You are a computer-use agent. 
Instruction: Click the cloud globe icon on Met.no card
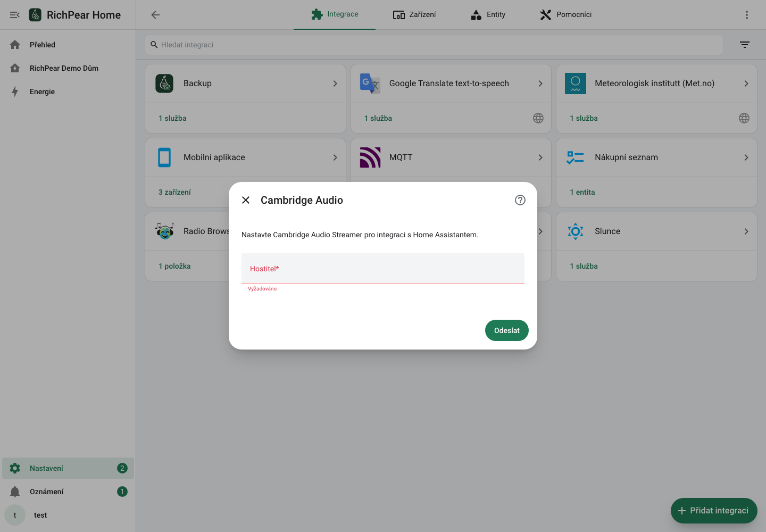[x=744, y=118]
